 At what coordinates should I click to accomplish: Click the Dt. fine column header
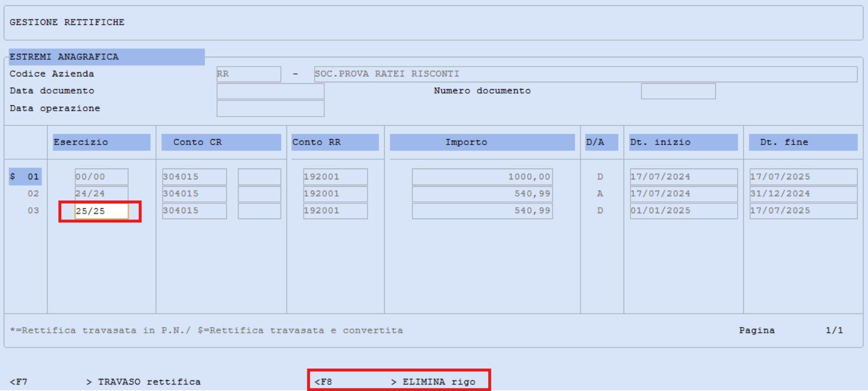tap(803, 142)
